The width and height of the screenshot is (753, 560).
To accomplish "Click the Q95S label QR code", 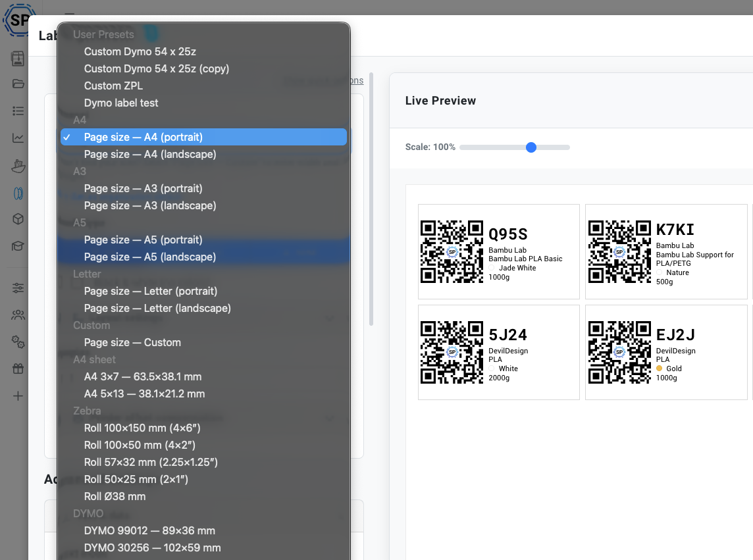I will (452, 251).
